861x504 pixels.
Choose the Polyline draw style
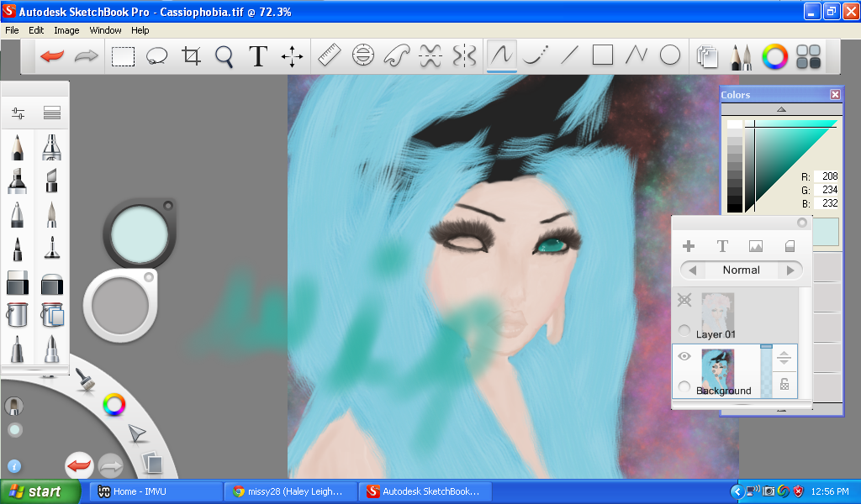coord(637,55)
